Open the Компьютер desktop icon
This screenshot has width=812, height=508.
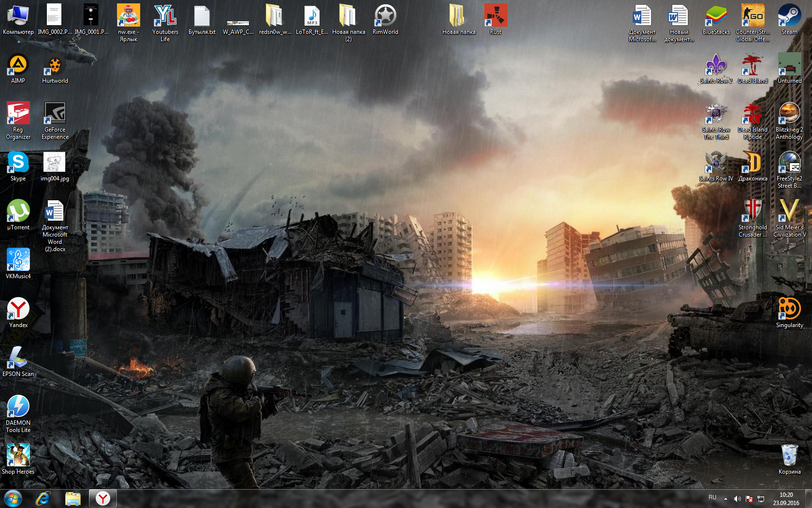[x=18, y=20]
